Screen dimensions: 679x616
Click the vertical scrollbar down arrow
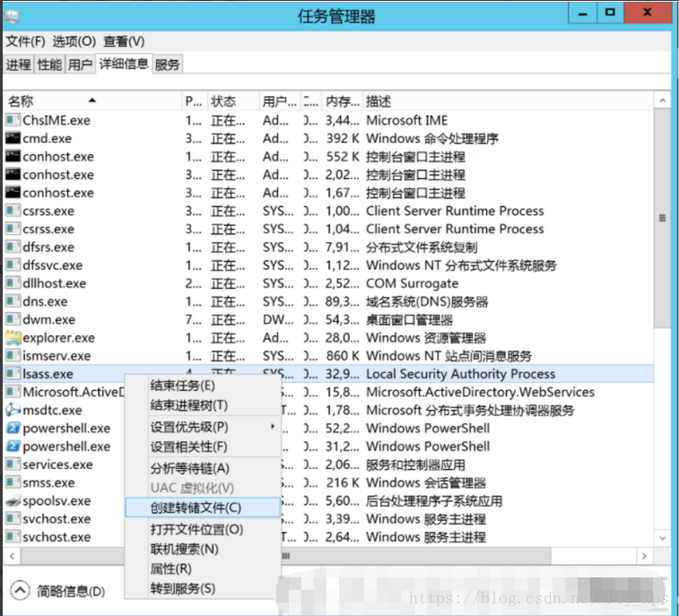tap(662, 538)
